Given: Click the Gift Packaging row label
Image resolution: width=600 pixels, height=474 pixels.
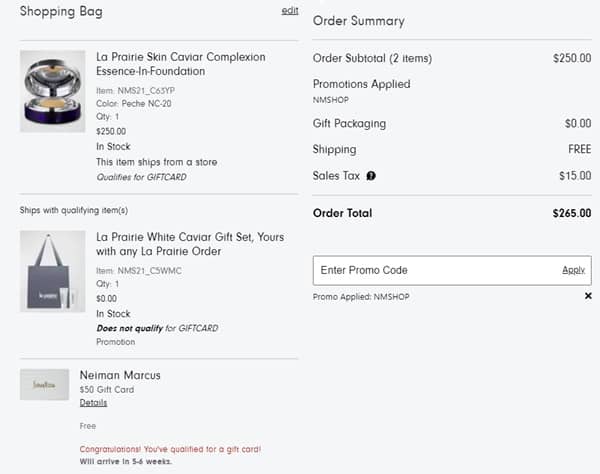Looking at the screenshot, I should [x=349, y=124].
